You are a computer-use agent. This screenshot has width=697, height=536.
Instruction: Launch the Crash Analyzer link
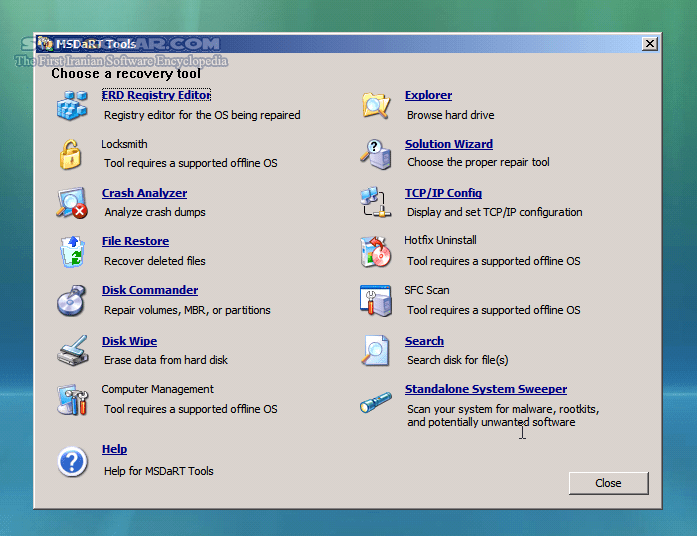point(144,193)
